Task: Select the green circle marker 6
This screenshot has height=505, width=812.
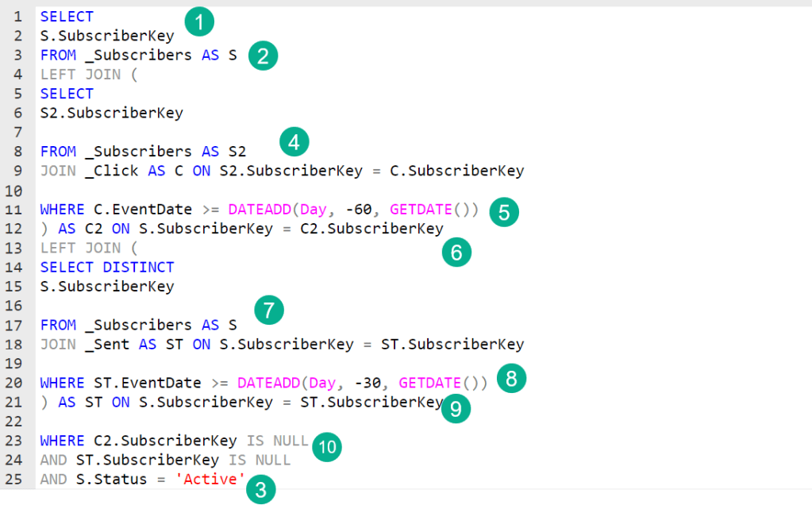Action: (x=456, y=252)
